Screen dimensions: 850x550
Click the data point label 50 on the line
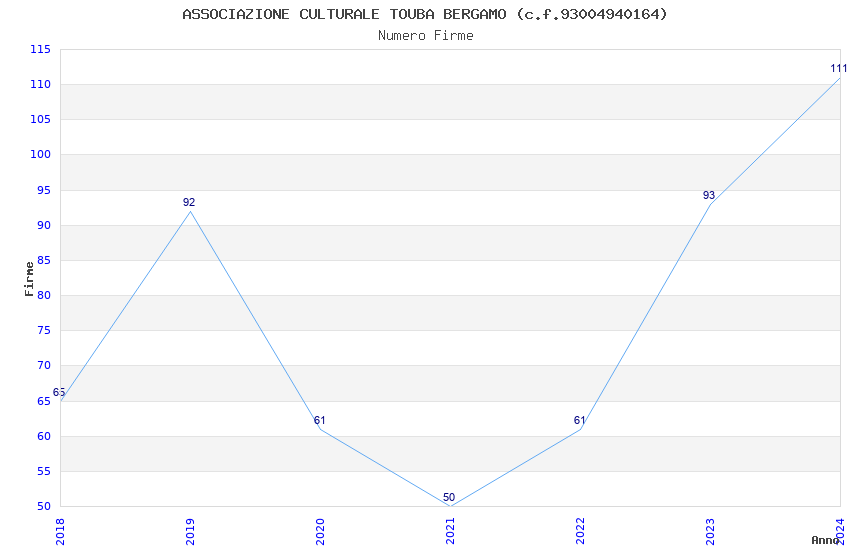click(449, 497)
